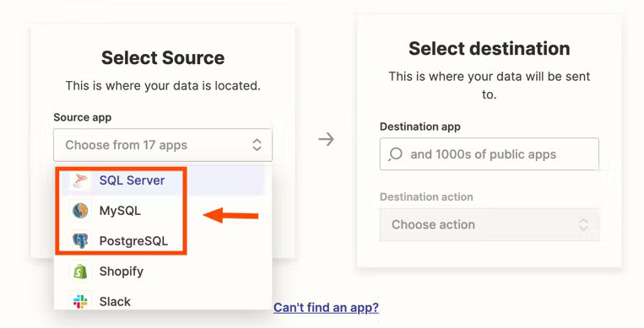
Task: Click the Slack logo icon
Action: [80, 301]
